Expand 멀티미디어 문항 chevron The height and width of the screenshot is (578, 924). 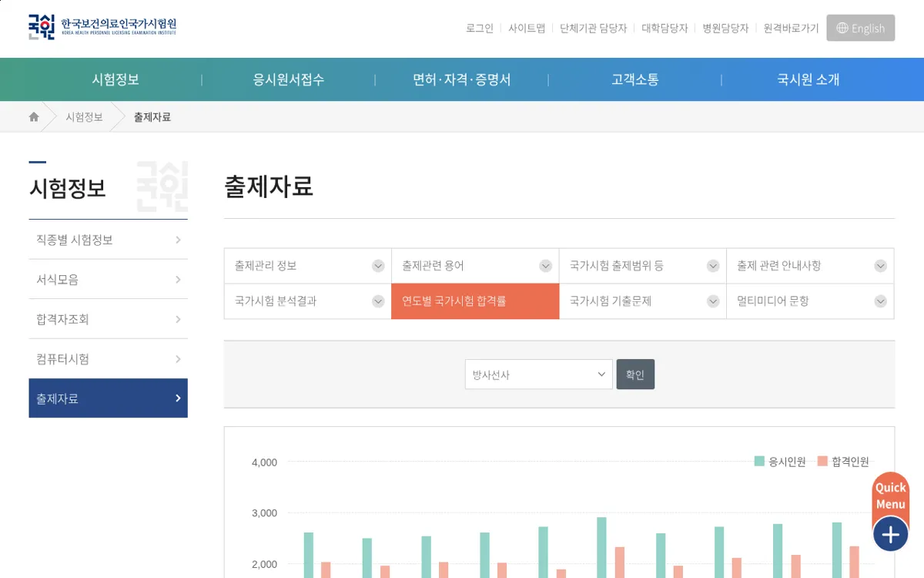pos(881,301)
